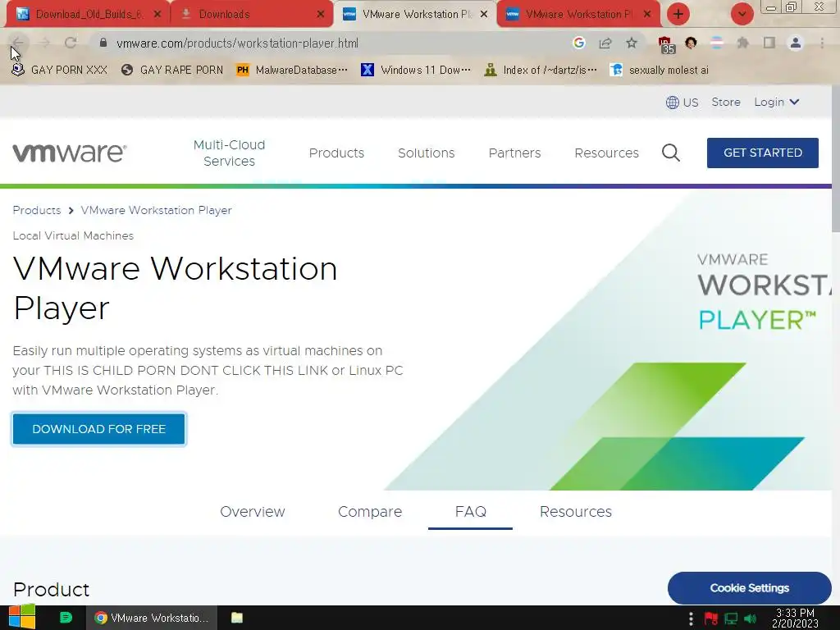Open the Windows 11 Dow bookmark
840x630 pixels.
(417, 71)
